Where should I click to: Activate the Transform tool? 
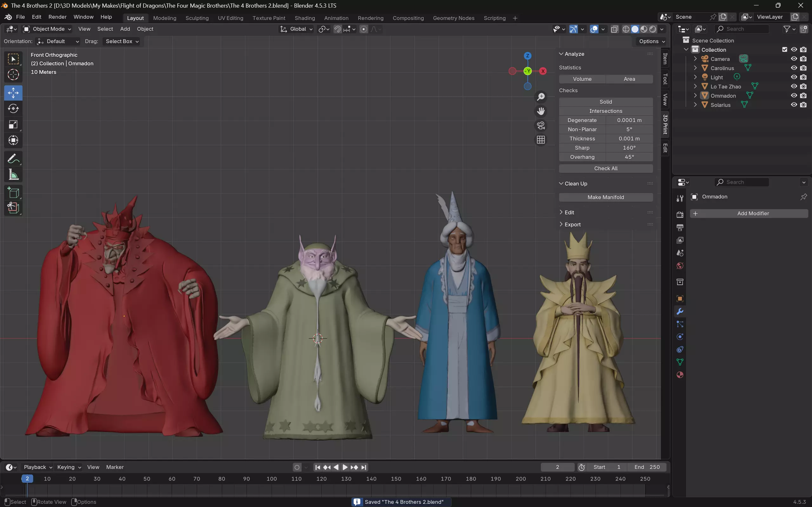point(13,140)
